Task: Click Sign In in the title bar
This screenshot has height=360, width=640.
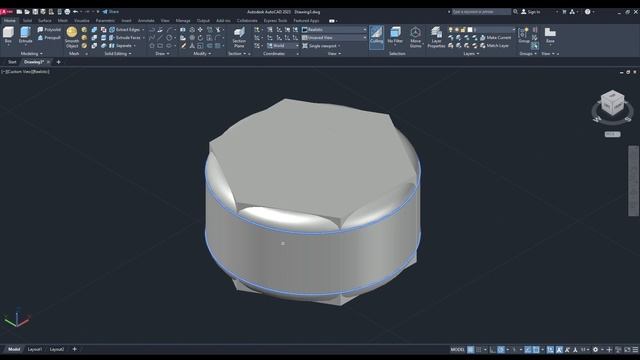Action: point(531,12)
